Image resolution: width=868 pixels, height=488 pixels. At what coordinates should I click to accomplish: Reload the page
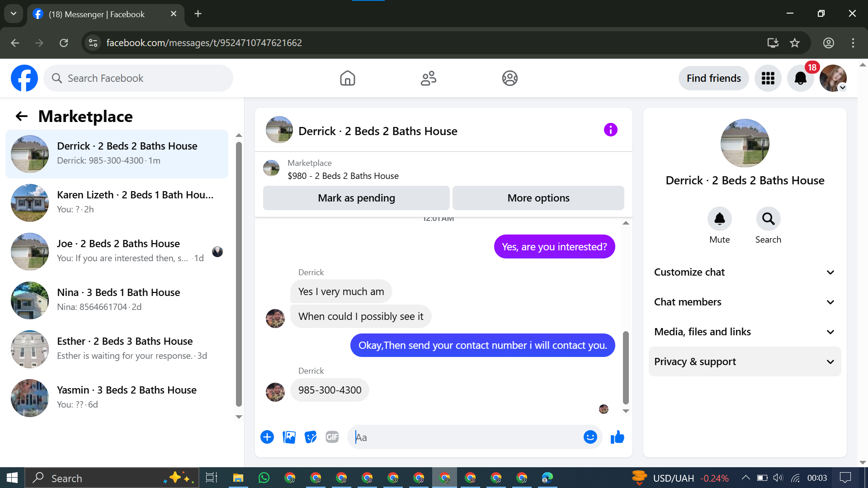coord(64,42)
